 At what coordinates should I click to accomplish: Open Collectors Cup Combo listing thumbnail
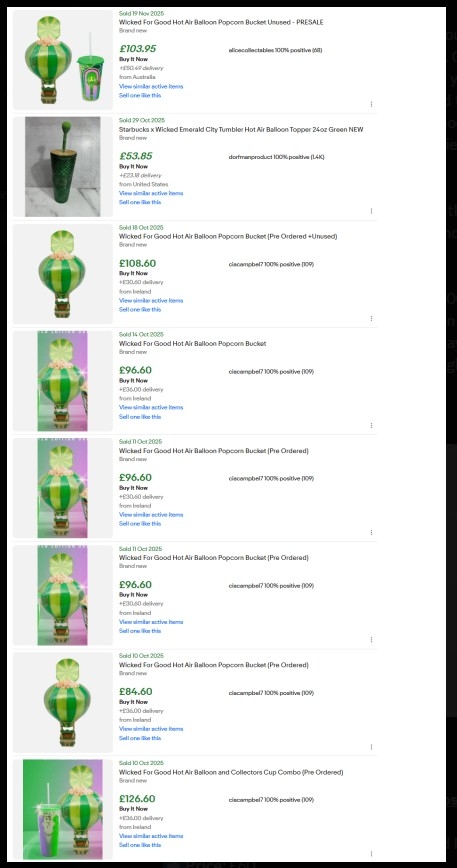point(63,809)
